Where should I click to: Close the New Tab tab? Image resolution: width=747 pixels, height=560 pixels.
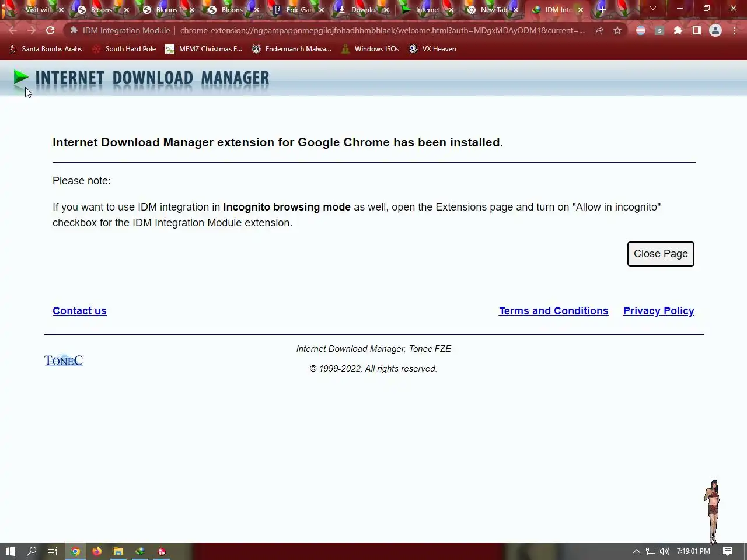515,10
